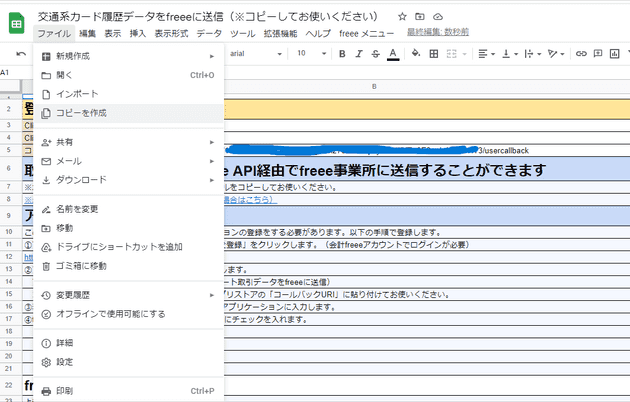This screenshot has height=402, width=630.
Task: Toggle italic formatting
Action: [x=359, y=54]
